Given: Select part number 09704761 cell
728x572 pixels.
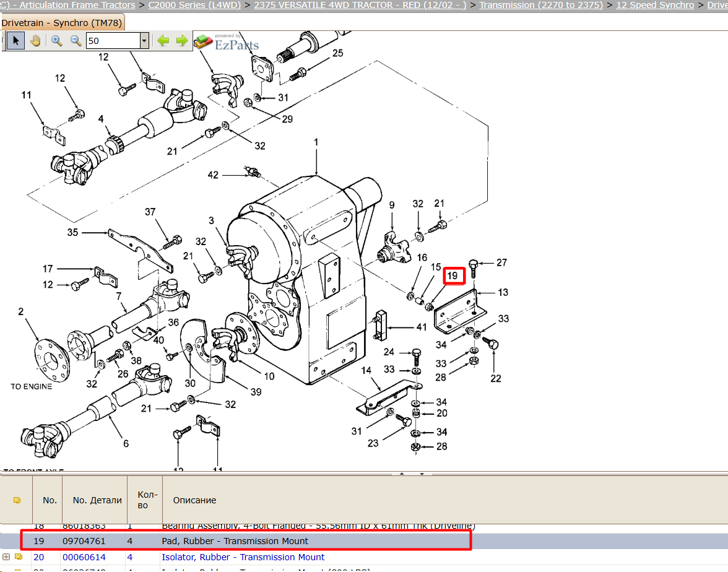Looking at the screenshot, I should (84, 541).
